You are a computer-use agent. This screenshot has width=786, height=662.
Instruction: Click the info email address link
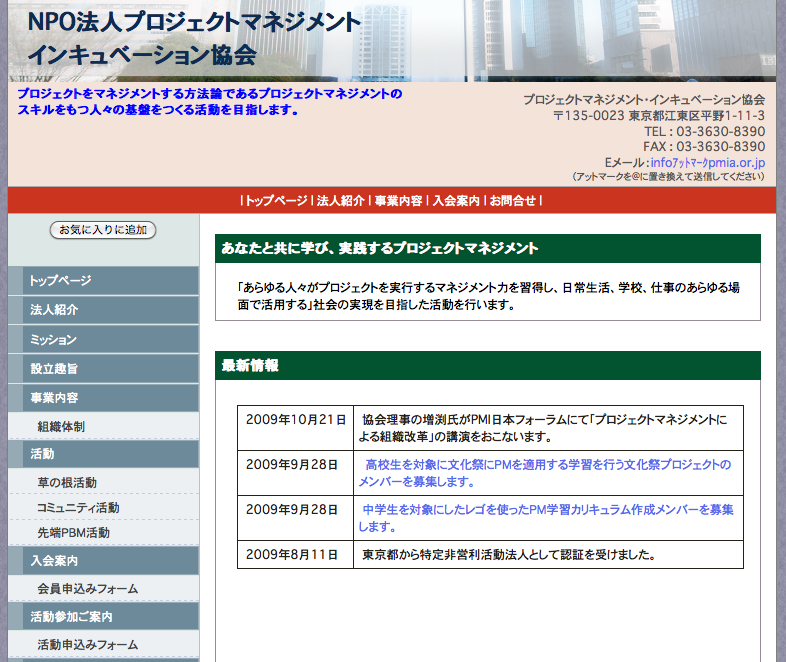(707, 162)
